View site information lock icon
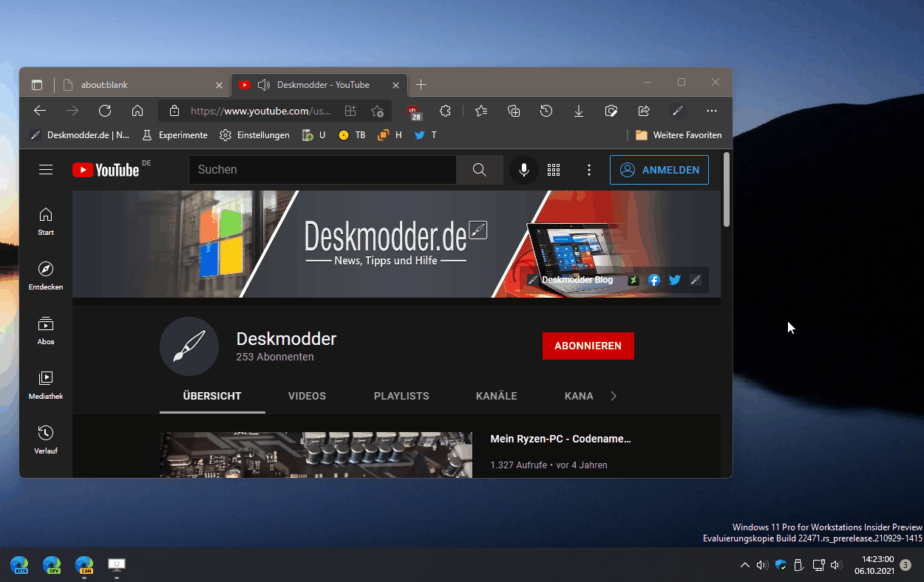The width and height of the screenshot is (924, 582). 174,111
